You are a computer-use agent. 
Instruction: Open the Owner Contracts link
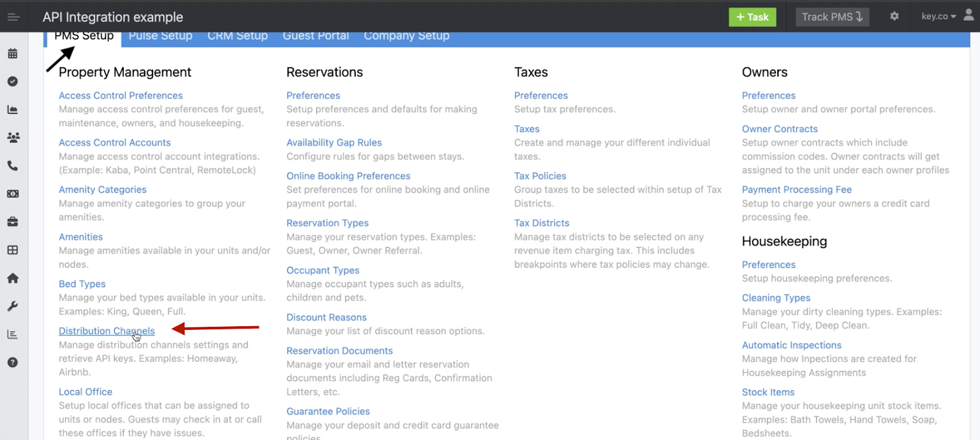click(780, 129)
